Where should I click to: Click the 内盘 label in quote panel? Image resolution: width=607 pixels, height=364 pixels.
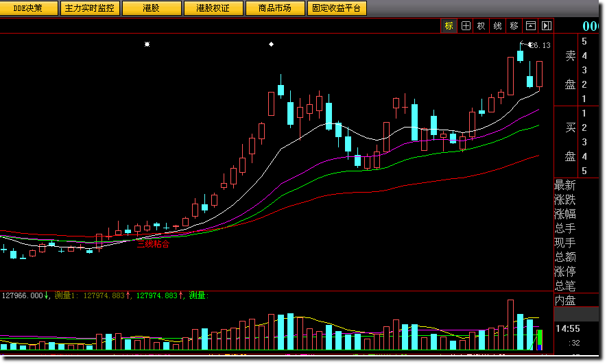coord(565,300)
